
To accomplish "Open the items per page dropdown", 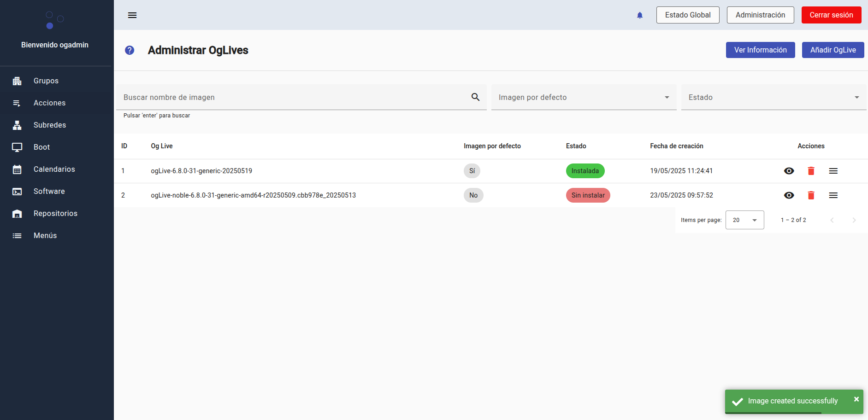I will point(744,220).
